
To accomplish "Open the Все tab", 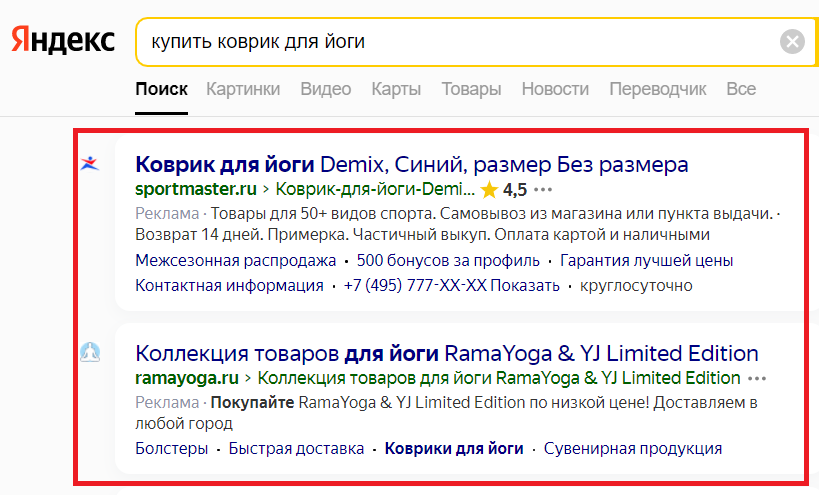I will click(x=741, y=89).
